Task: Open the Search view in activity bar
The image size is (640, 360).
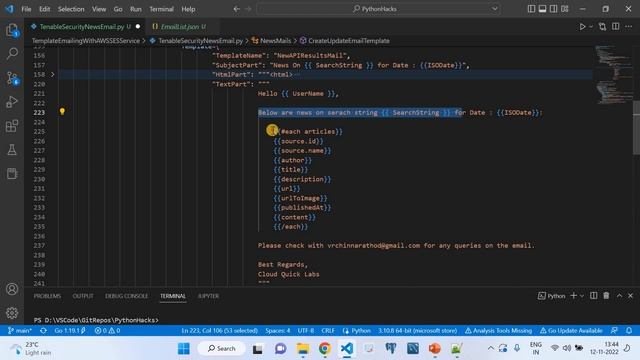Action: click(12, 53)
